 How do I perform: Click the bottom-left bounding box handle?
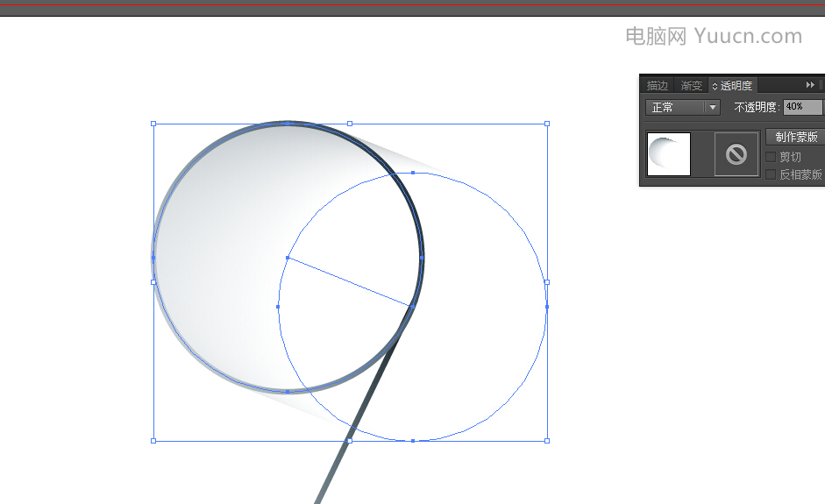[x=153, y=441]
